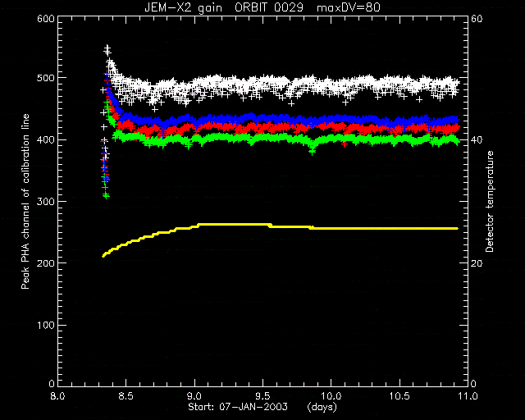Viewport: 525px width, 420px height.
Task: Click the 100 tick label on left axis
Action: pyautogui.click(x=46, y=325)
